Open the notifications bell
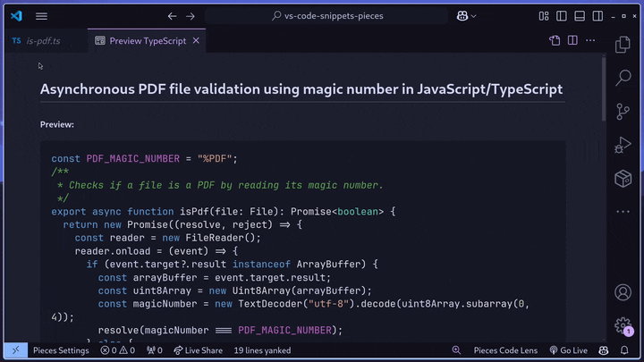The image size is (644, 362). [624, 350]
